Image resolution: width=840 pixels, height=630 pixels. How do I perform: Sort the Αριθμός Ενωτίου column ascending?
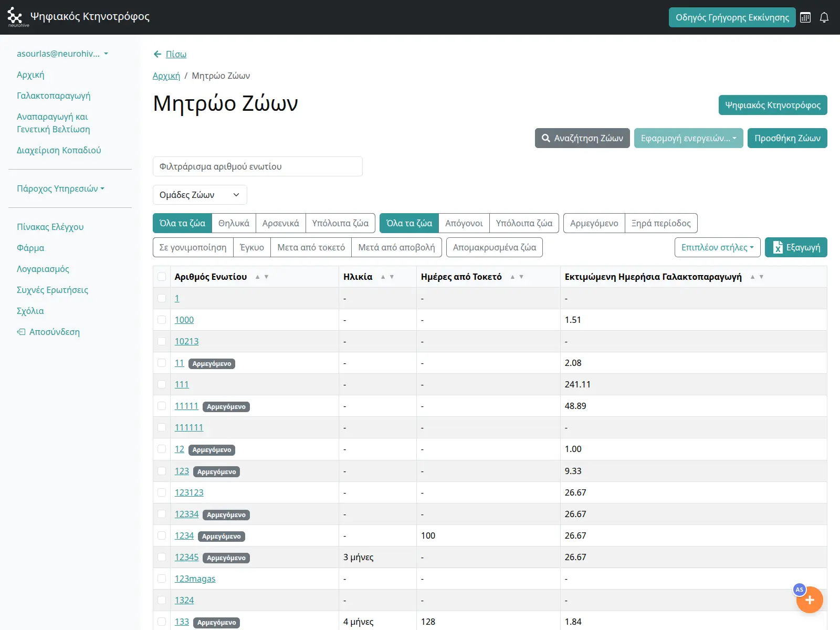click(257, 277)
